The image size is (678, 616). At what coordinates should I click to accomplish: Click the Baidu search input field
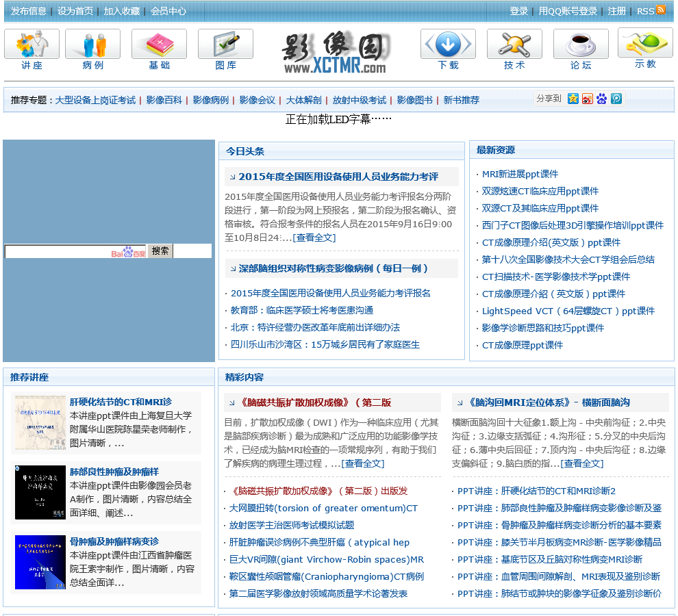click(76, 251)
